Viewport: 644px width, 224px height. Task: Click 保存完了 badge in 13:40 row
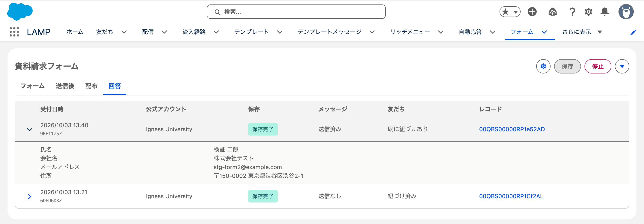click(263, 129)
